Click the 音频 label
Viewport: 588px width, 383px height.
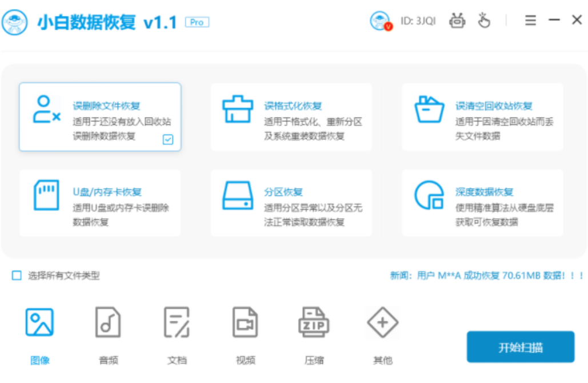coord(109,361)
